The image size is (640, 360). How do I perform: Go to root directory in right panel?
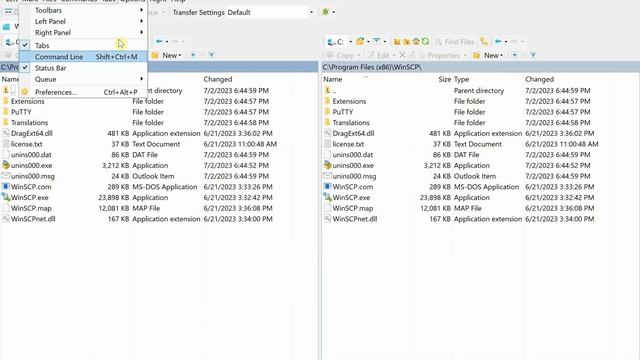pos(407,42)
